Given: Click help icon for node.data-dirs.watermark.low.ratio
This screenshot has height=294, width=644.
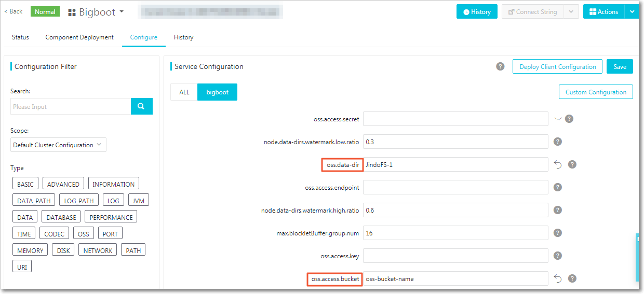Looking at the screenshot, I should 558,142.
